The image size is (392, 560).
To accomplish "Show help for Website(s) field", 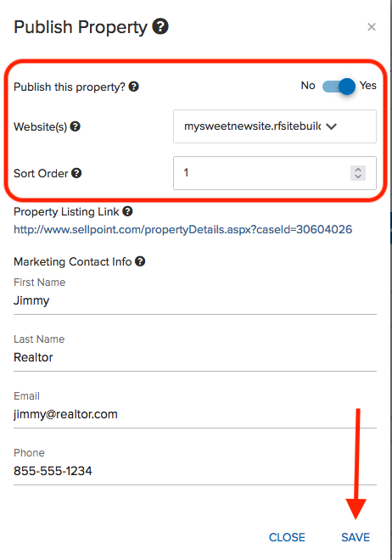I will [75, 126].
